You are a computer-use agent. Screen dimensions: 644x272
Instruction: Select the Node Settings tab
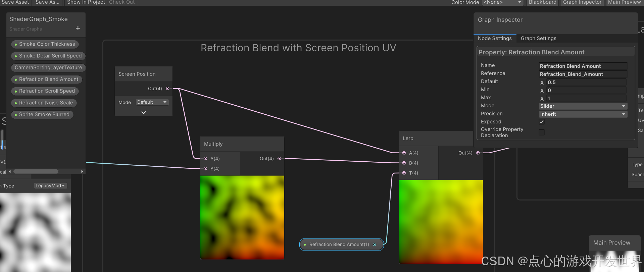pos(495,39)
